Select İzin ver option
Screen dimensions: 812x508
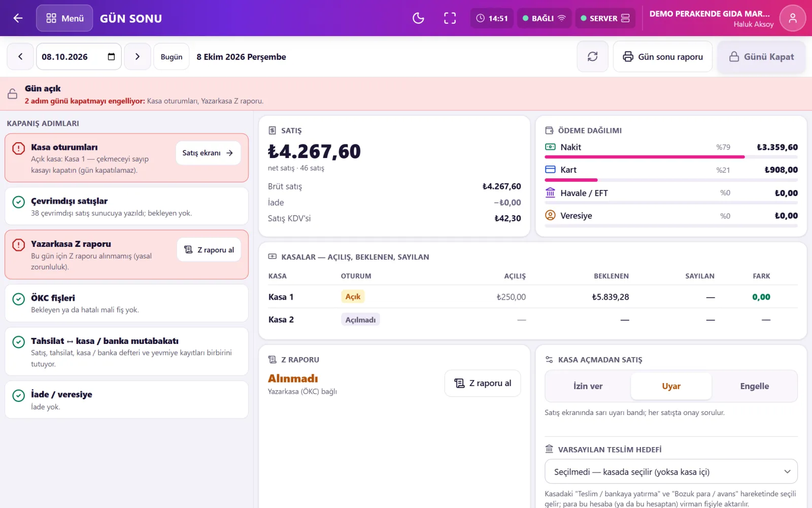point(588,386)
